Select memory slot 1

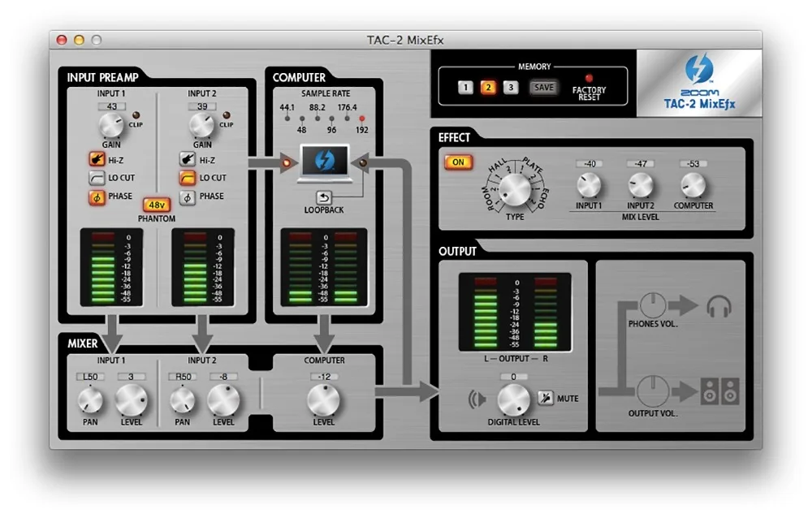(465, 87)
